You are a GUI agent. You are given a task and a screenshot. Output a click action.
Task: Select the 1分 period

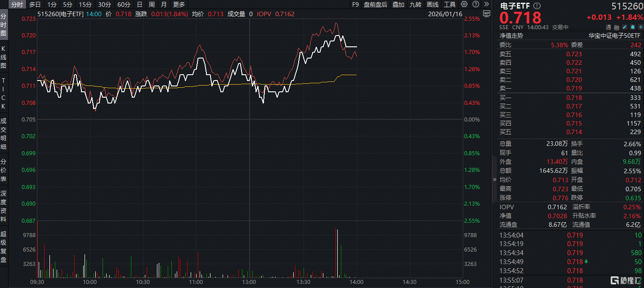(x=52, y=4)
